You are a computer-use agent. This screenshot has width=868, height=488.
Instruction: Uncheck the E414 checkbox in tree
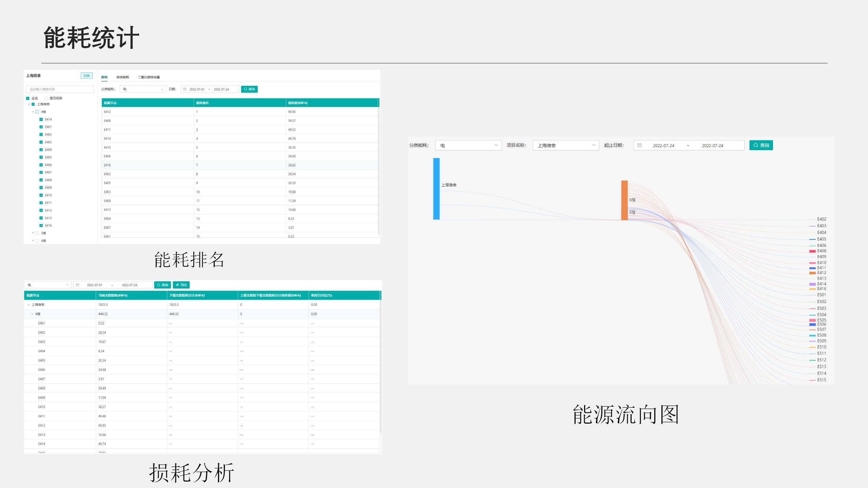(41, 119)
